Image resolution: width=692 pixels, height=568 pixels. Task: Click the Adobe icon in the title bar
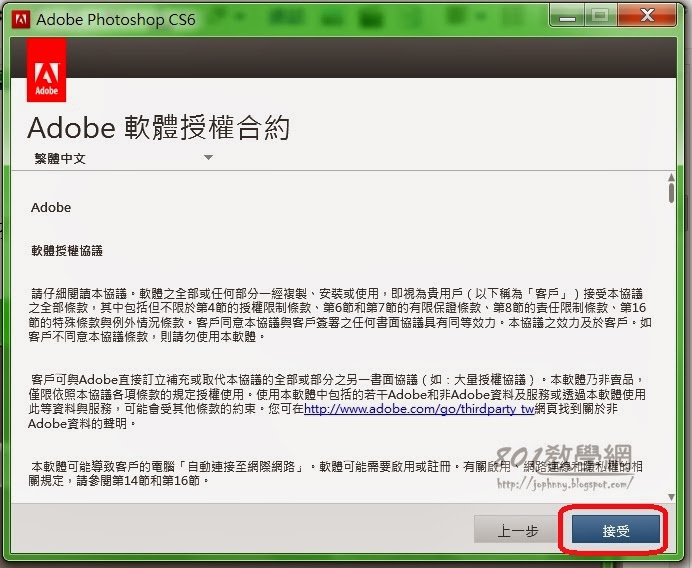point(21,19)
